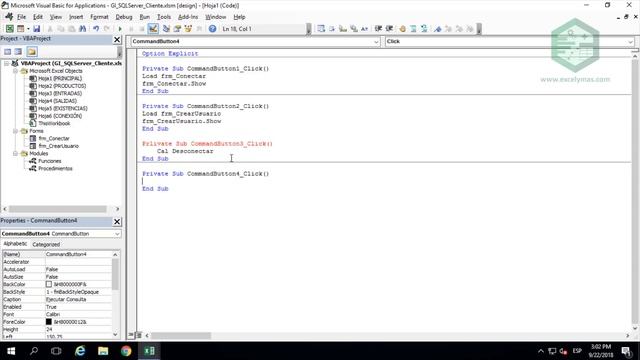Close the Properties panel

117,222
